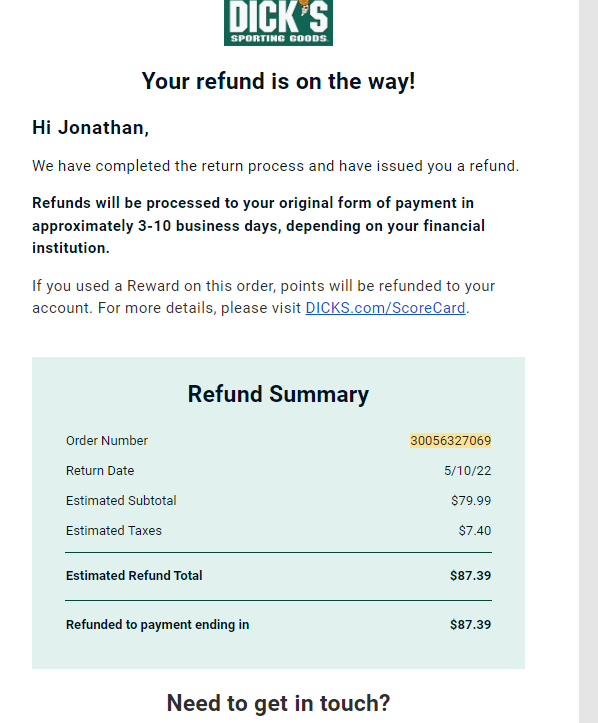The image size is (598, 723).
Task: Click the Estimated Taxes amount $7.40
Action: coord(474,530)
